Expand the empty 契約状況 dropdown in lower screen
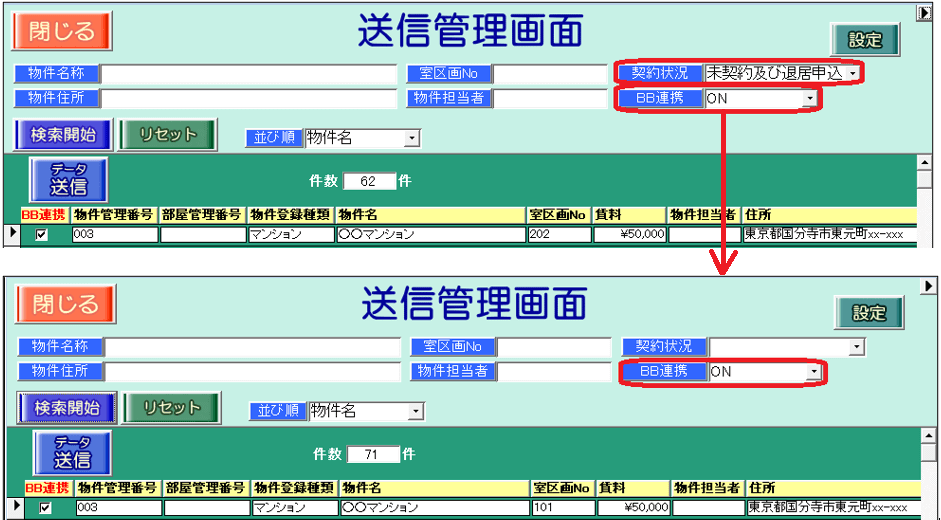941x520 pixels. point(855,347)
